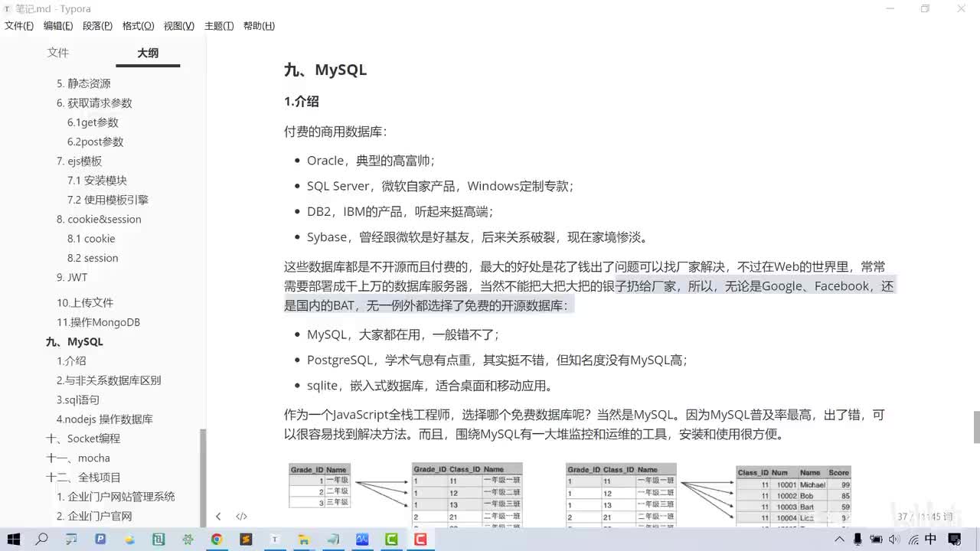The height and width of the screenshot is (551, 980).
Task: Click the 九、MySQL heading in the document
Action: pos(325,70)
